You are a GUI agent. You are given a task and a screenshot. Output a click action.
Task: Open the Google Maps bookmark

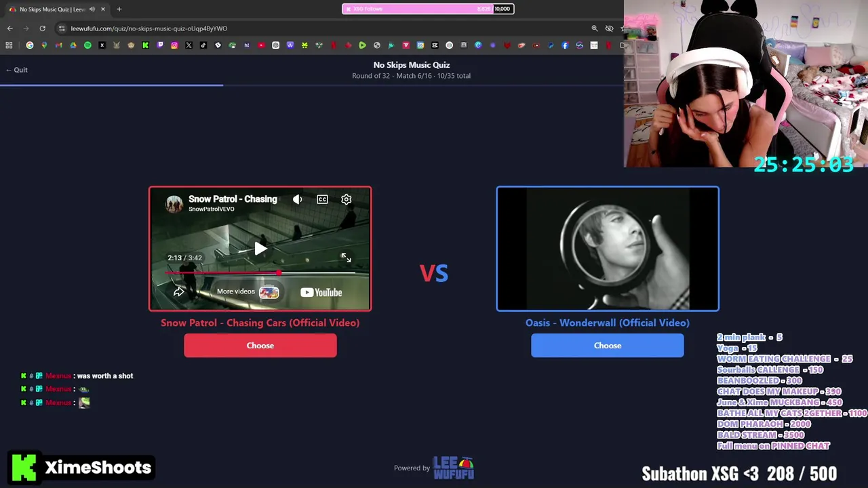[44, 45]
